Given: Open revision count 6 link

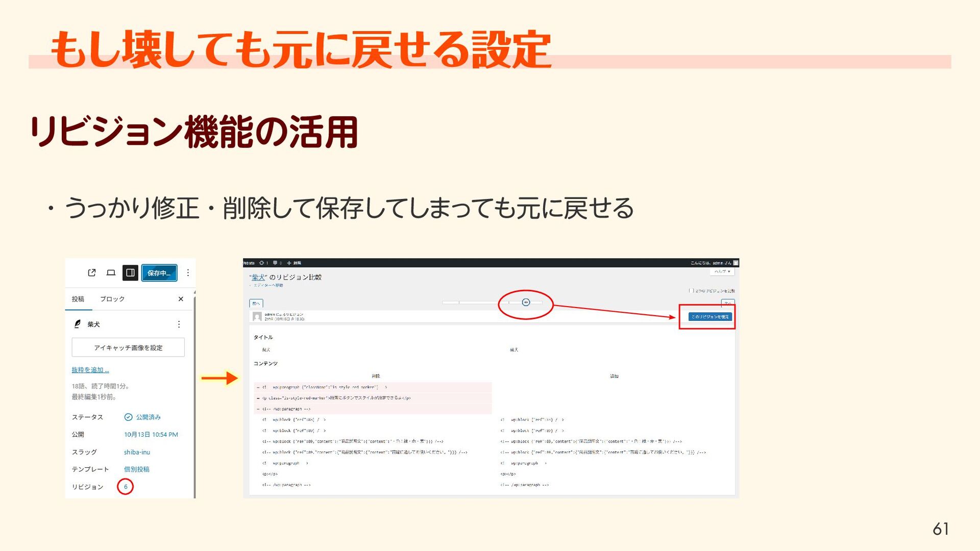Looking at the screenshot, I should coord(126,487).
